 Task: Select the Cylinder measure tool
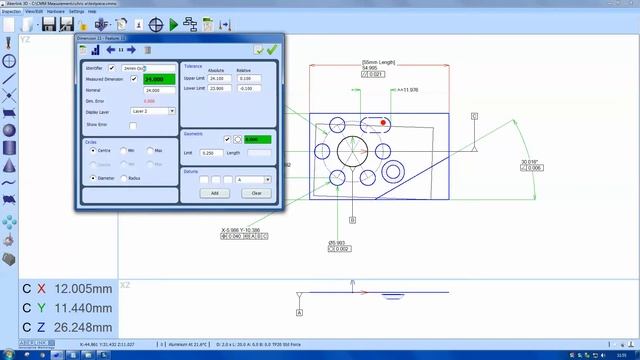[x=9, y=148]
